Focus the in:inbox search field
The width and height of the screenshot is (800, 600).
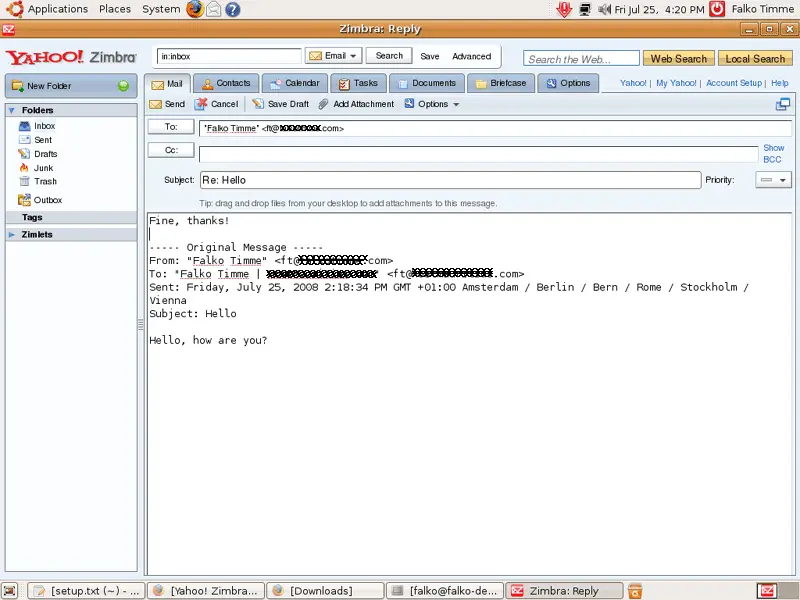229,56
